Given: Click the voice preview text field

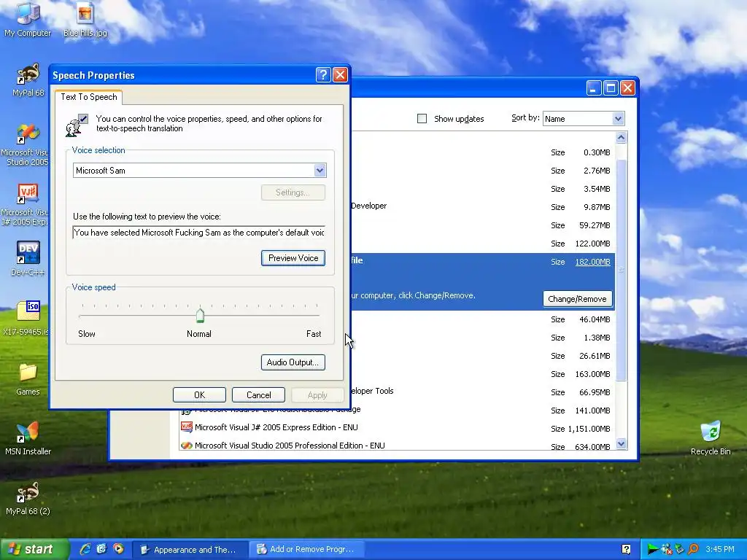Looking at the screenshot, I should click(199, 233).
